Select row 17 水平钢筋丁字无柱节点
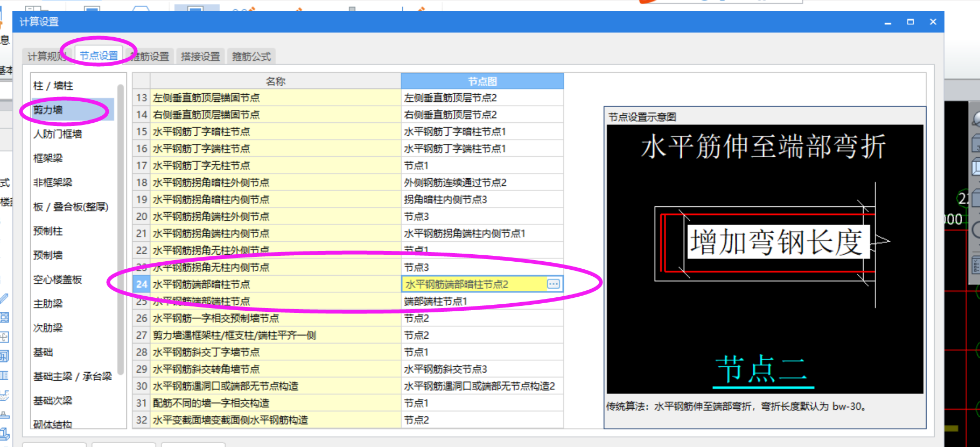 coord(275,165)
